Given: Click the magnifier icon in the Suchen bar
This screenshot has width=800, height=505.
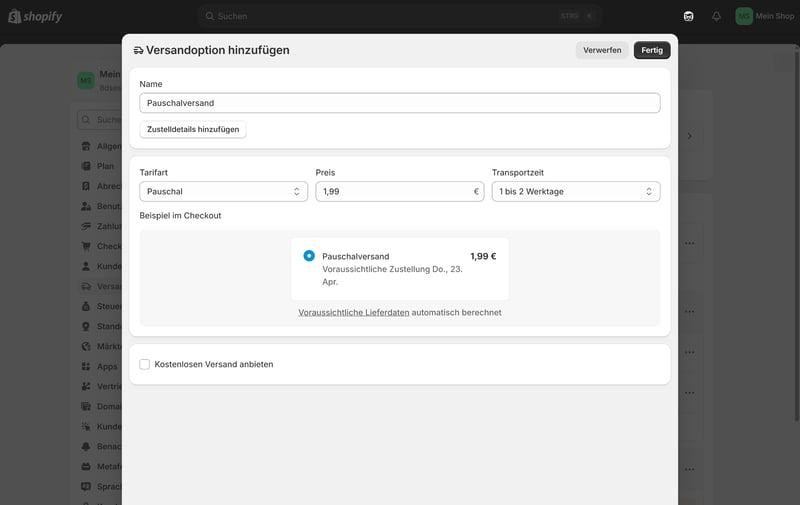Looking at the screenshot, I should 210,16.
